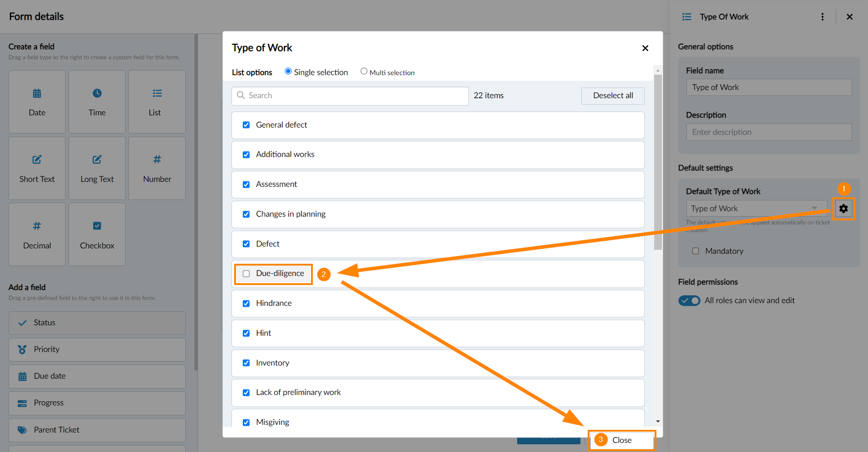The image size is (868, 452).
Task: Enable the Mandatory checkbox
Action: tap(695, 251)
